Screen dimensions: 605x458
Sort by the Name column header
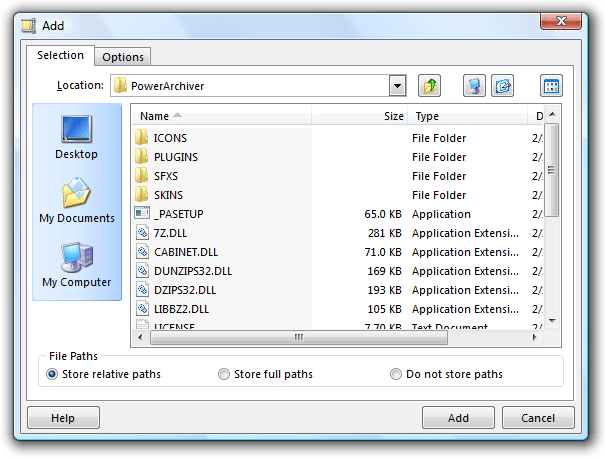222,116
